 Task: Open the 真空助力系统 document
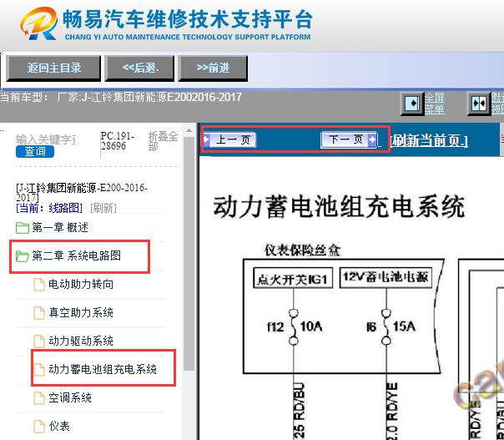tap(81, 312)
